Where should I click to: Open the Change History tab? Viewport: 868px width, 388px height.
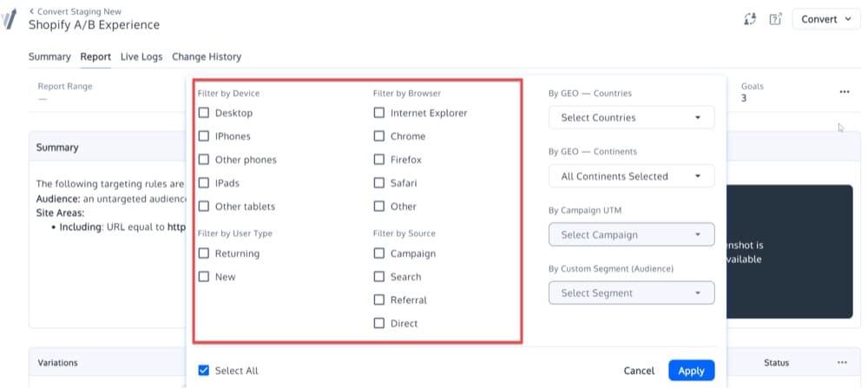pyautogui.click(x=207, y=57)
